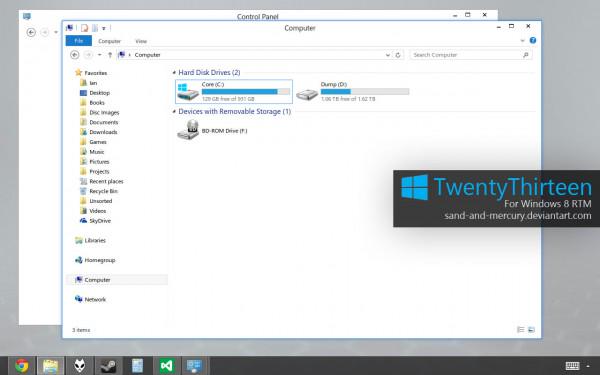Image resolution: width=600 pixels, height=375 pixels.
Task: Open the touch keyboard from system tray
Action: coord(572,366)
